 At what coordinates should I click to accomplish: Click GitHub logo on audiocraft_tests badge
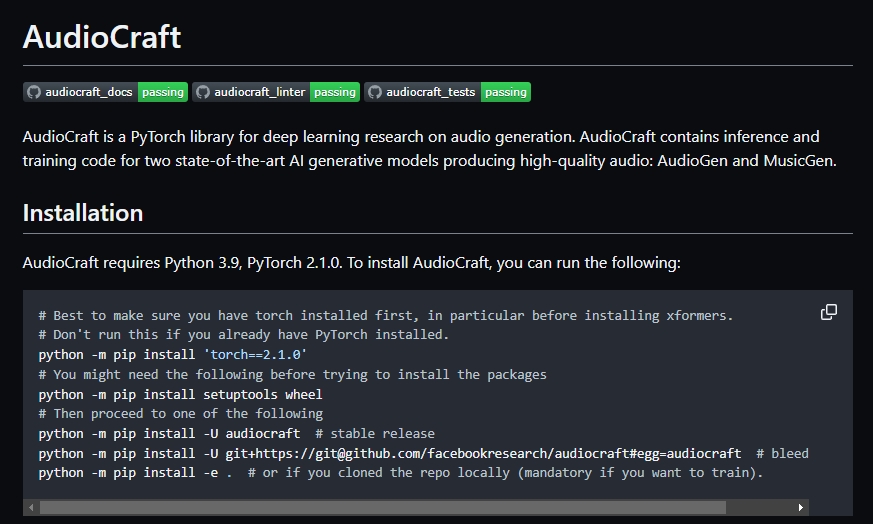pos(375,92)
